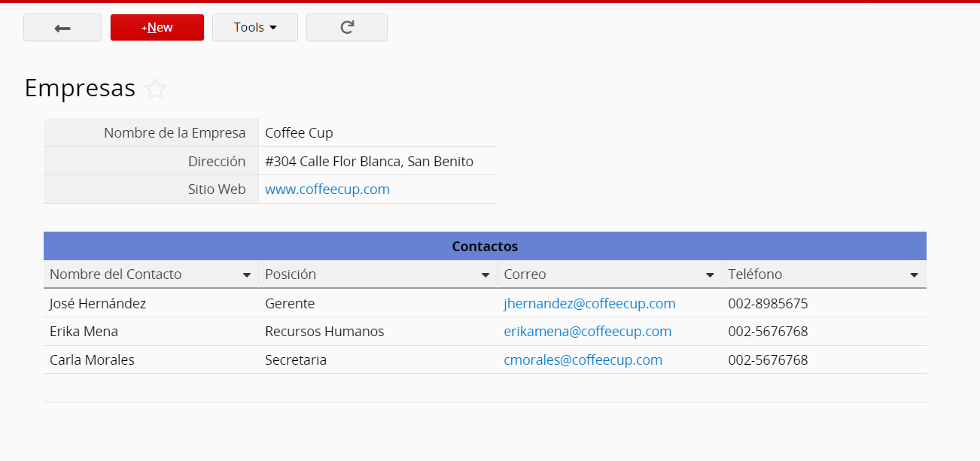Screen dimensions: 980x461
Task: Open the Correo column filter arrow
Action: click(x=710, y=275)
